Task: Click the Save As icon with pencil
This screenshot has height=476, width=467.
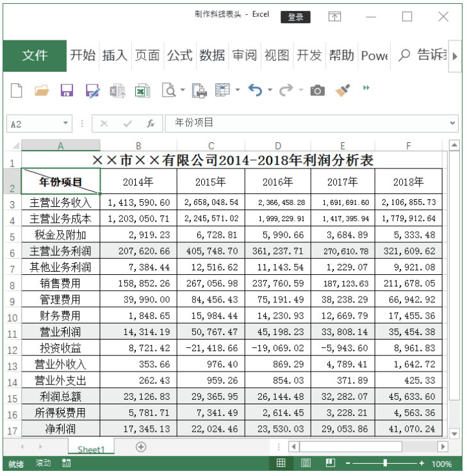Action: pos(92,90)
